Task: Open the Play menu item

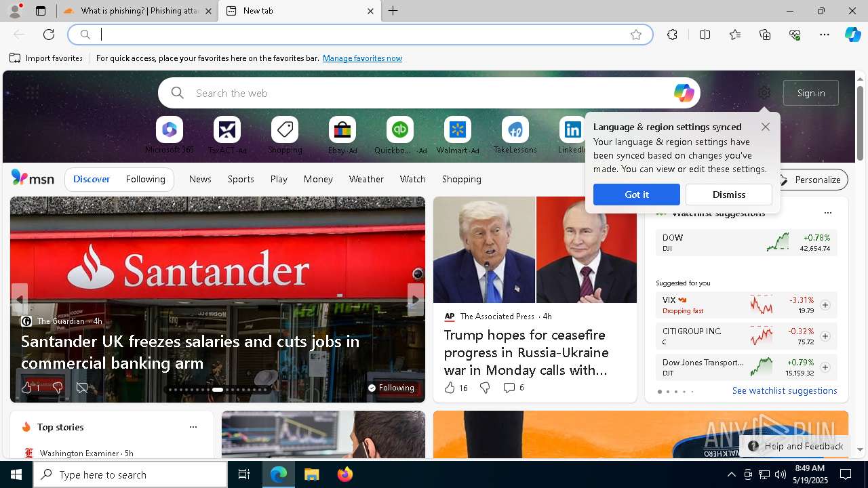Action: 279,179
